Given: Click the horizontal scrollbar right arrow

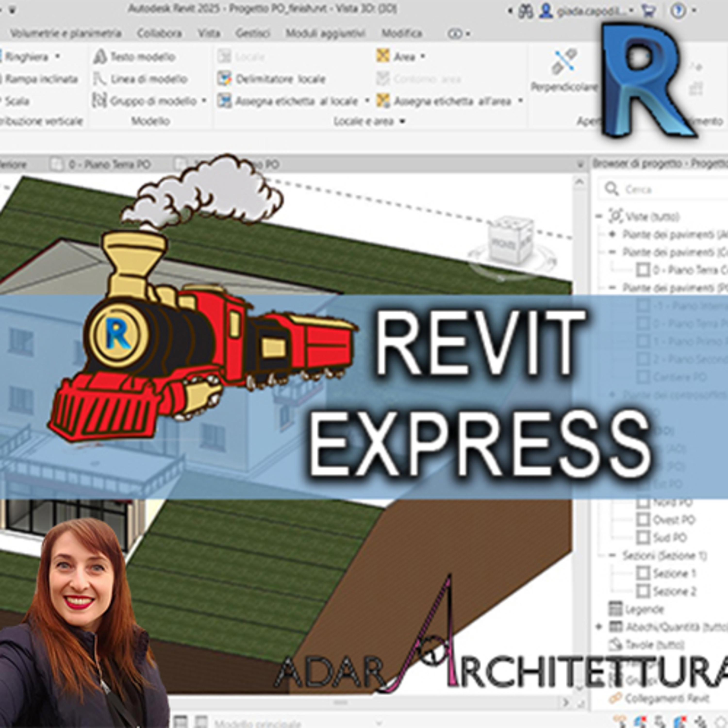Looking at the screenshot, I should point(565,703).
